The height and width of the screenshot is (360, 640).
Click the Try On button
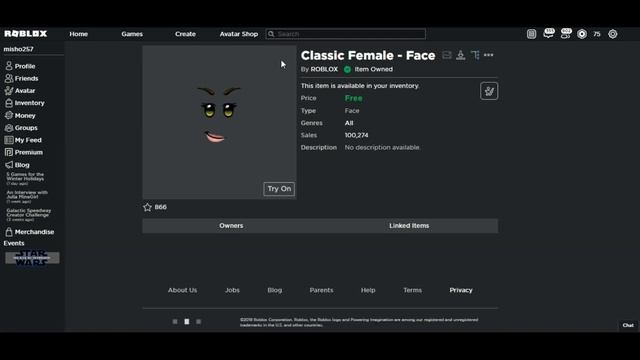(x=279, y=189)
